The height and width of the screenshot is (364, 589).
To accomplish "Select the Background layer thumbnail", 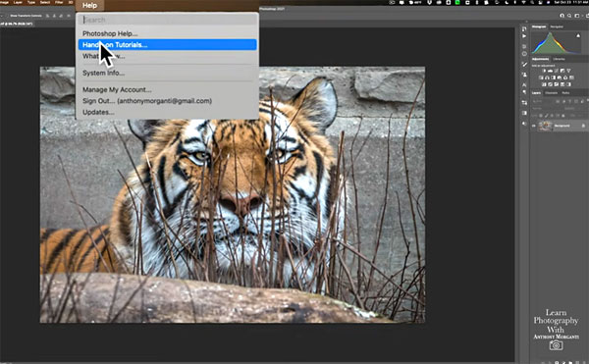I will click(546, 126).
